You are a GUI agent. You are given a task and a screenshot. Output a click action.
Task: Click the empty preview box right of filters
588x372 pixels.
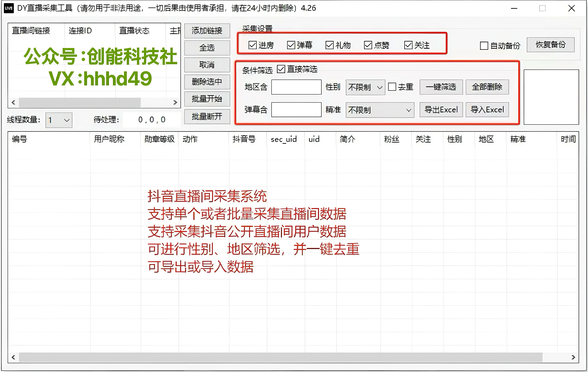pos(551,97)
